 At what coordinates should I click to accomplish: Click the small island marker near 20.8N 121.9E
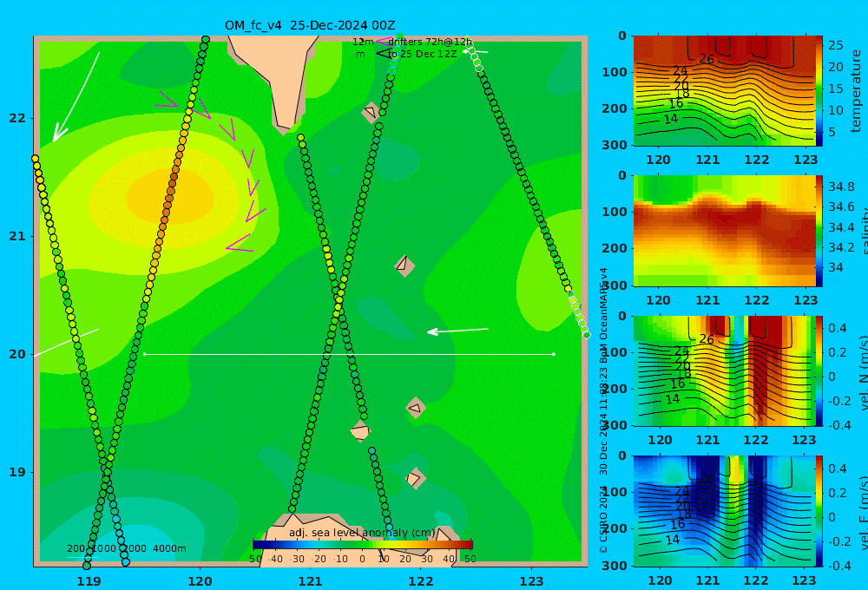click(x=404, y=265)
